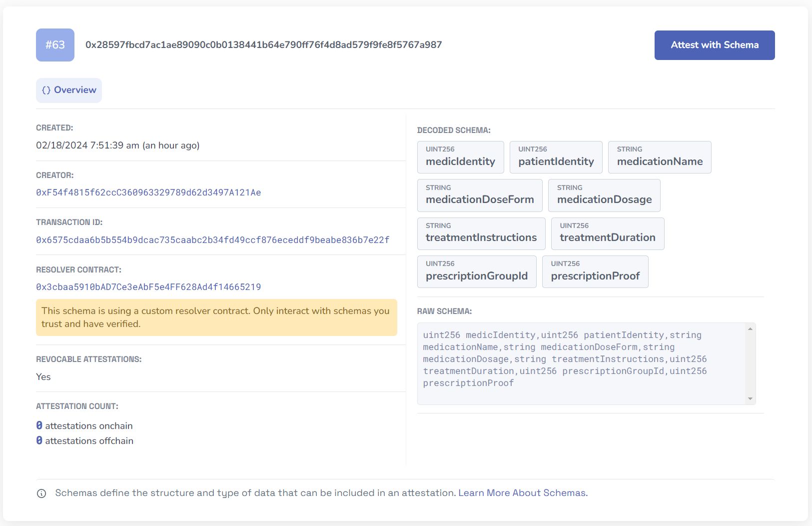Click the RAW SCHEMA heading
812x526 pixels.
444,311
